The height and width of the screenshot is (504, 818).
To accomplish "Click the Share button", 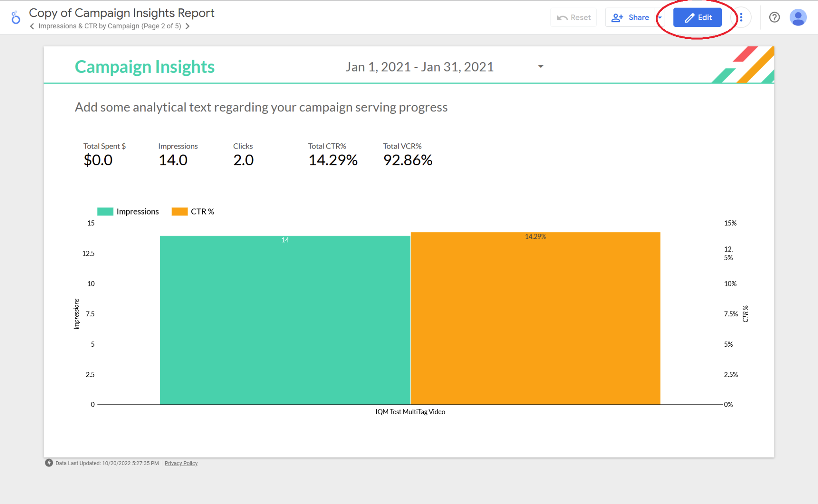I will pyautogui.click(x=630, y=18).
